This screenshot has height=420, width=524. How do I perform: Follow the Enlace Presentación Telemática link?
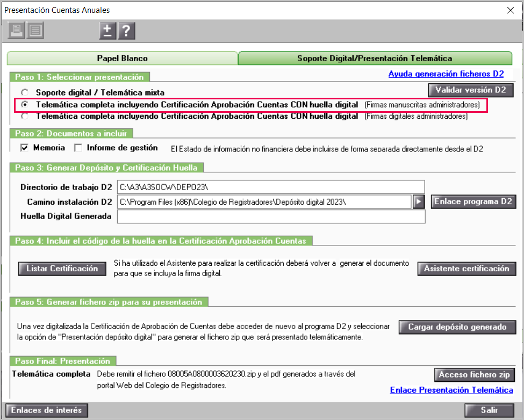click(x=451, y=390)
